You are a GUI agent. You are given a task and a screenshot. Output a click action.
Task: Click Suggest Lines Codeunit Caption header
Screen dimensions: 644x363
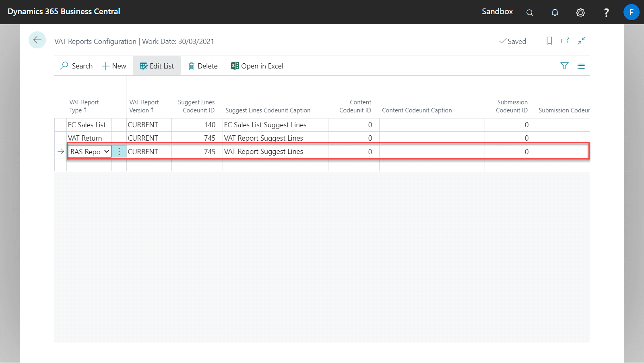pyautogui.click(x=268, y=110)
